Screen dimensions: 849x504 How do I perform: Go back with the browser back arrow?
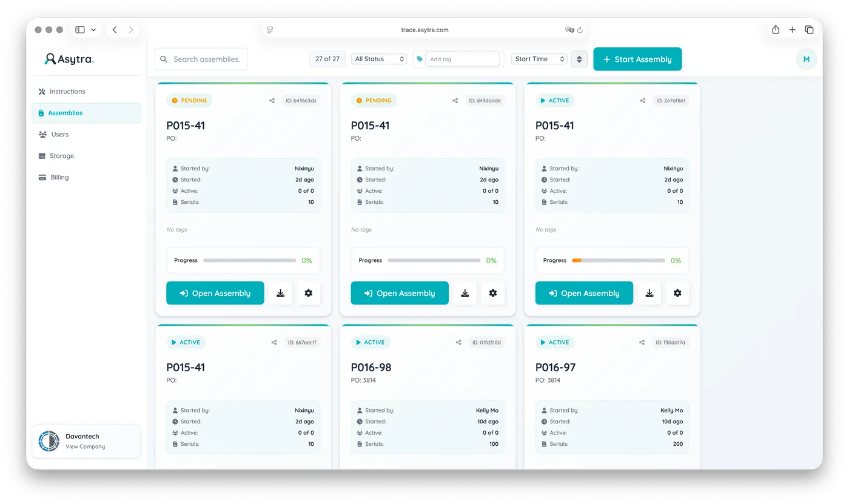pyautogui.click(x=115, y=30)
